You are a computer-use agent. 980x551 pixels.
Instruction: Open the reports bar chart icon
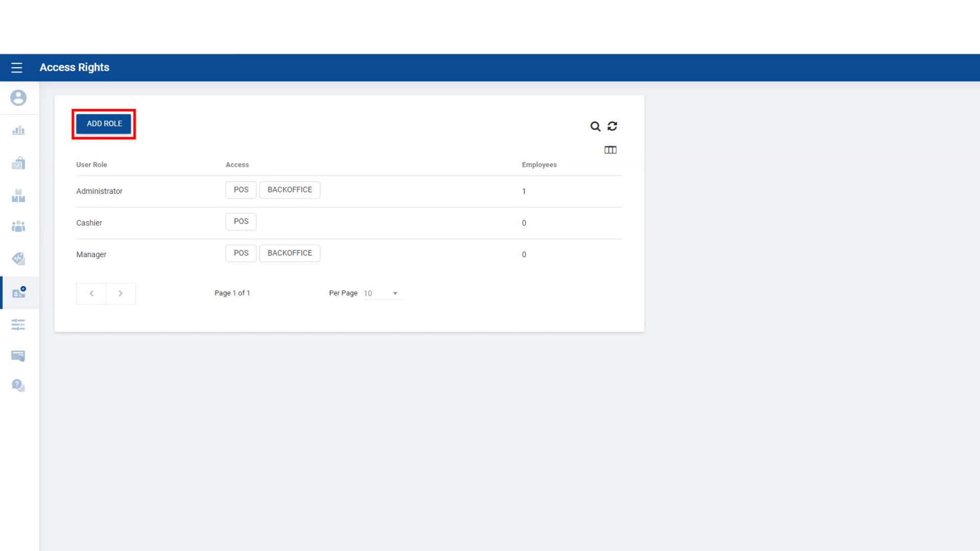click(18, 130)
